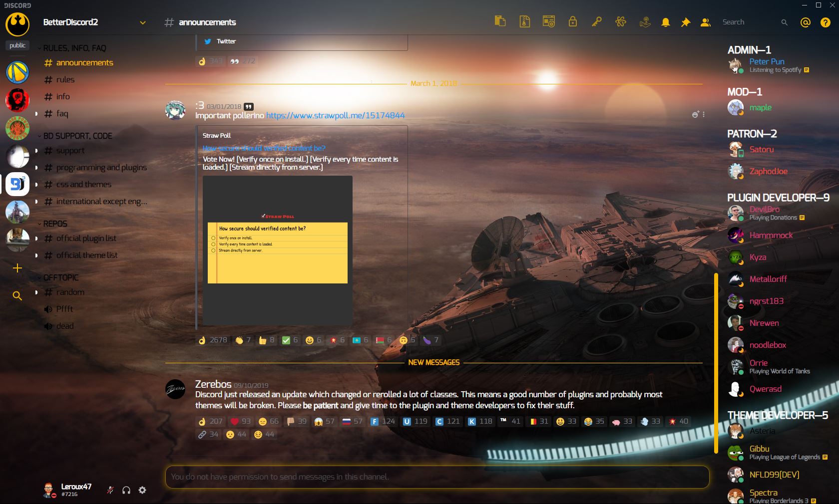
Task: Open the yellow Borderlands server icon
Action: click(17, 72)
